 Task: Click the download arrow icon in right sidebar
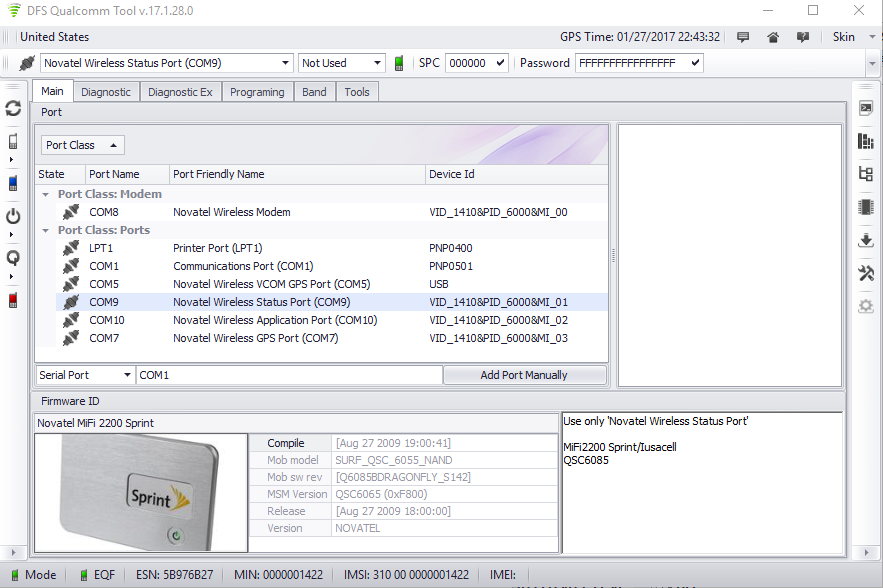pos(866,240)
